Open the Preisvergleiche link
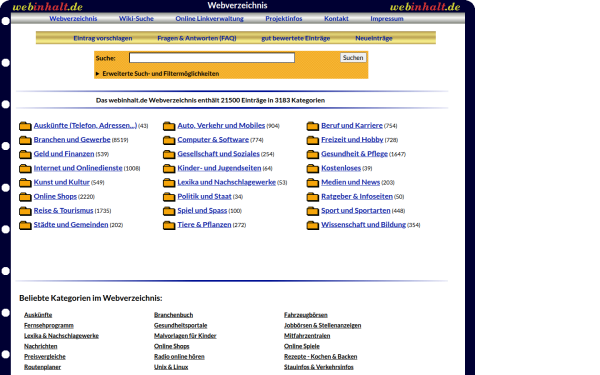This screenshot has width=600, height=375. 45,357
